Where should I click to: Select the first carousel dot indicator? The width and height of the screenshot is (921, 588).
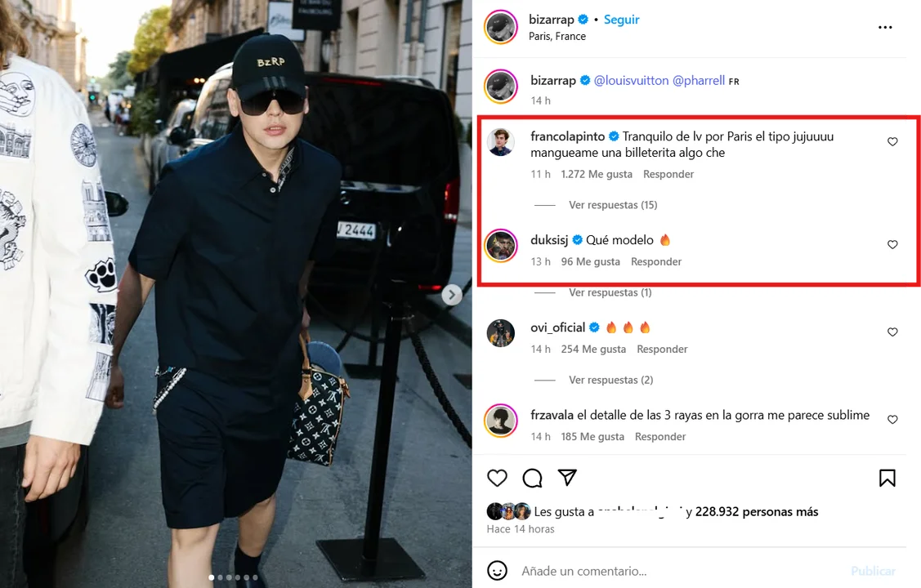pos(212,577)
